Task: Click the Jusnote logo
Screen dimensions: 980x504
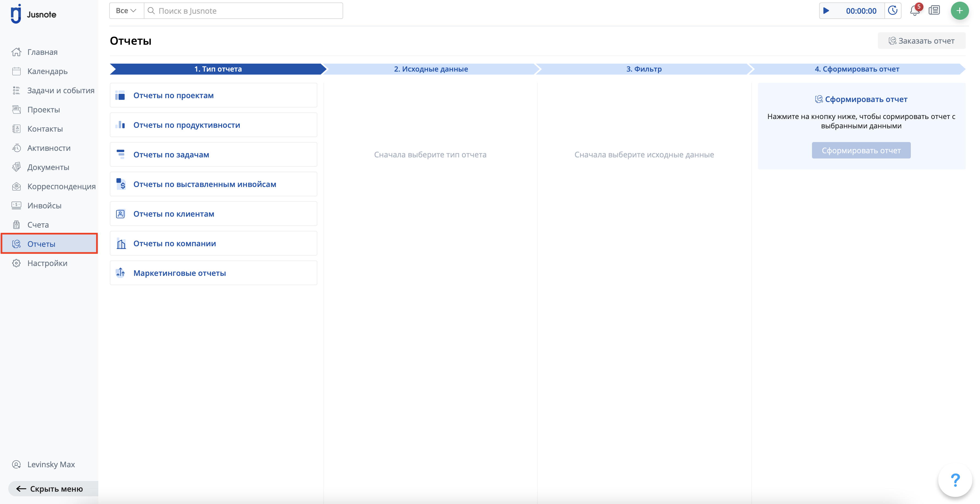Action: [33, 15]
